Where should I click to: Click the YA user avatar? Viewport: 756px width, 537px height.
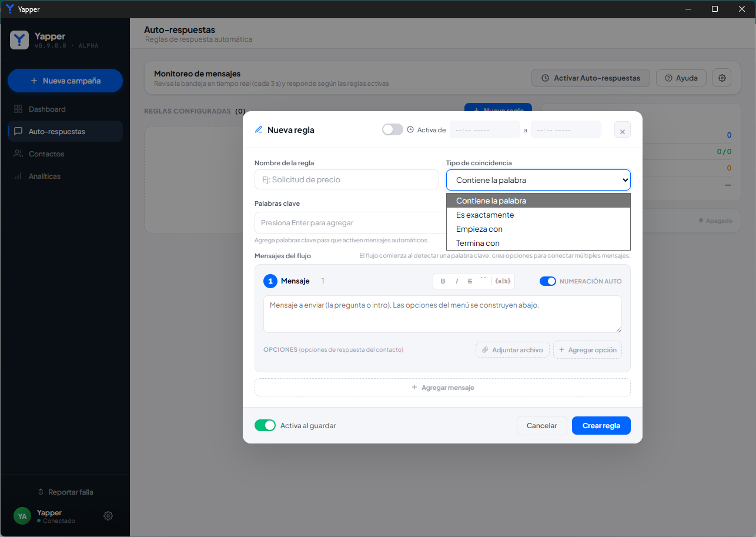(x=22, y=516)
